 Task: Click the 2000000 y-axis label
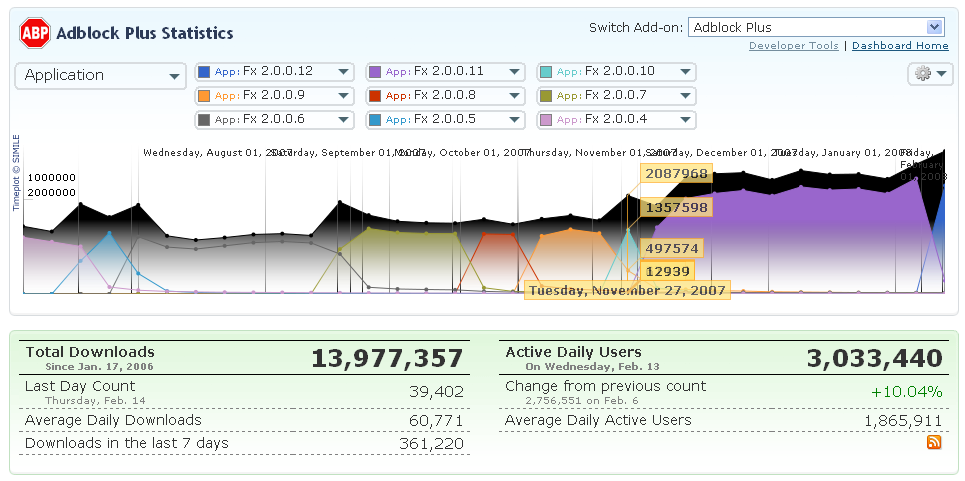52,193
